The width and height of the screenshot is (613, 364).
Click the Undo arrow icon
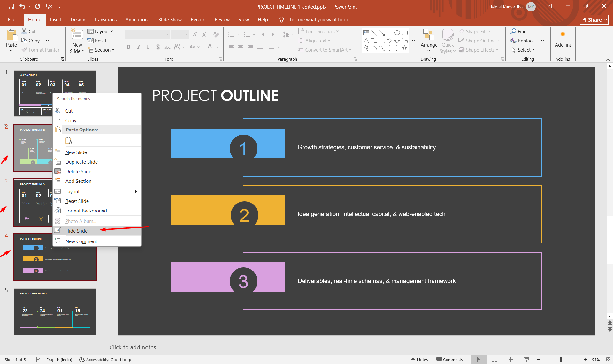click(x=22, y=6)
